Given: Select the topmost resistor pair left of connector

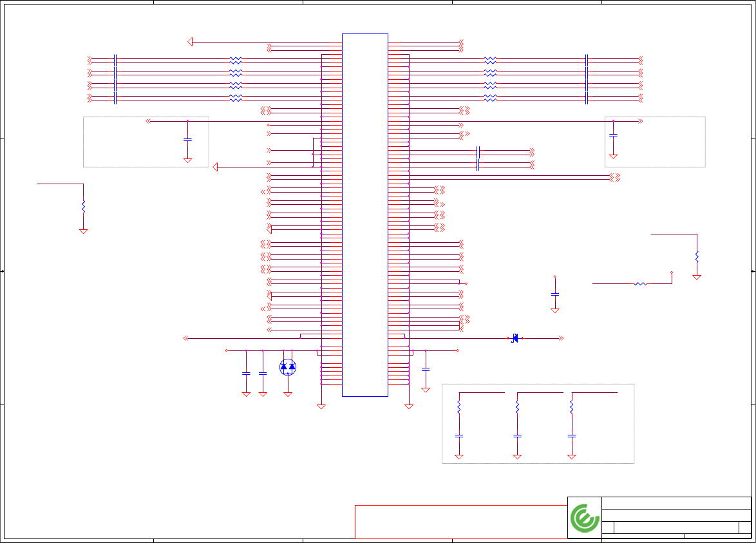Looking at the screenshot, I should [x=235, y=61].
